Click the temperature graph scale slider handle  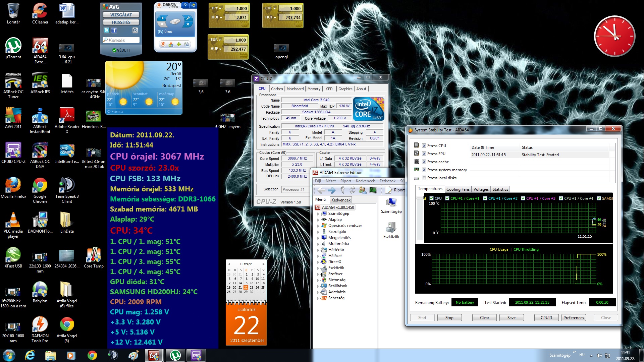pyautogui.click(x=419, y=197)
